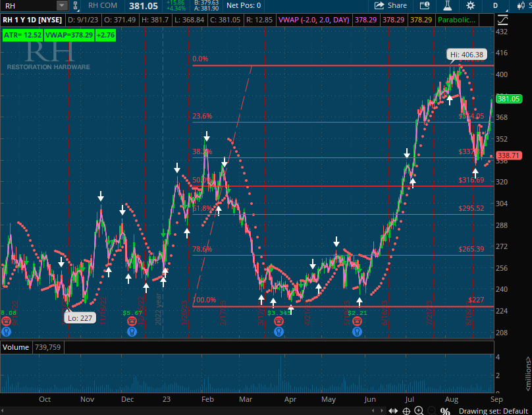Click the Hi: 406.38 price bubble
The height and width of the screenshot is (415, 532).
coord(467,55)
